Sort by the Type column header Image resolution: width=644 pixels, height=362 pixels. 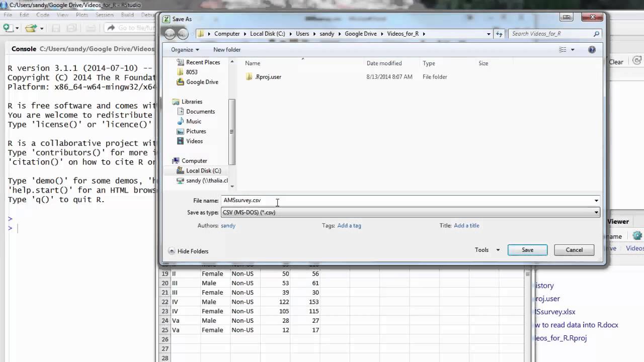(429, 63)
